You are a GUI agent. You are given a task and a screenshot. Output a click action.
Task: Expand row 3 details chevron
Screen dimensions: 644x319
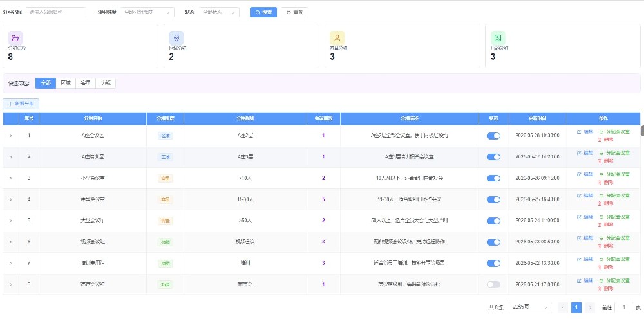point(11,178)
